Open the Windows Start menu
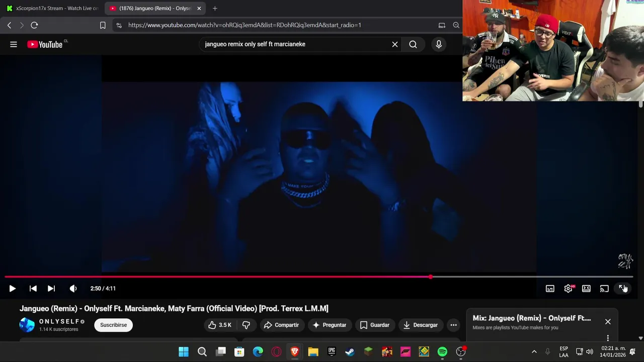The width and height of the screenshot is (644, 362). point(184,351)
